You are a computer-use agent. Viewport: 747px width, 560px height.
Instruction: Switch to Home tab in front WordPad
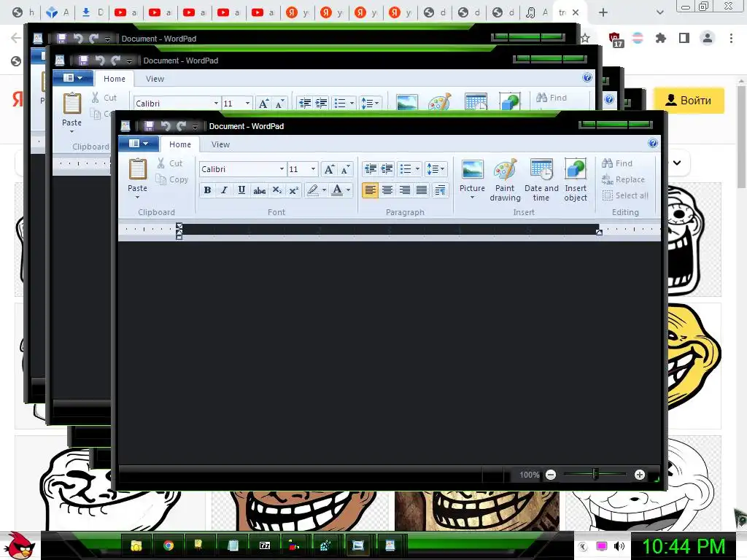(180, 144)
